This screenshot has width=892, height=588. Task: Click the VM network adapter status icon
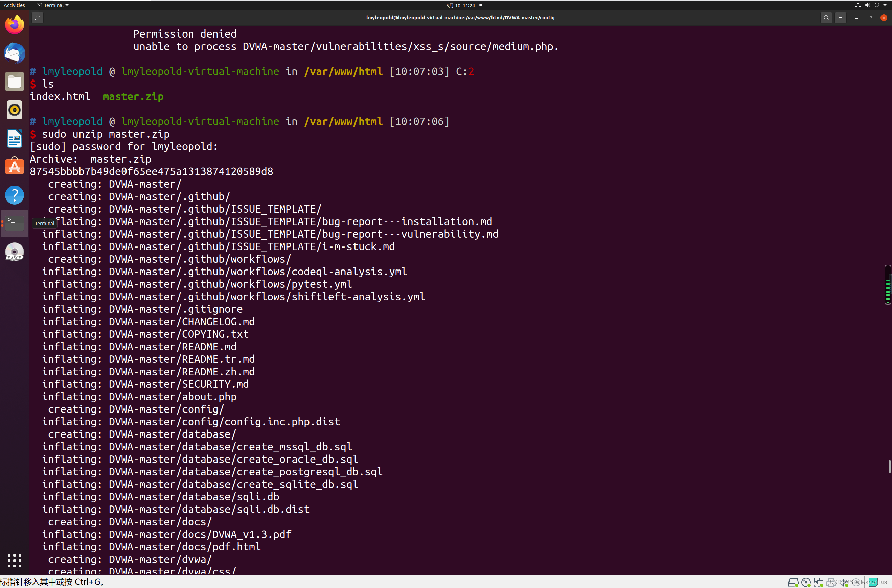tap(819, 582)
